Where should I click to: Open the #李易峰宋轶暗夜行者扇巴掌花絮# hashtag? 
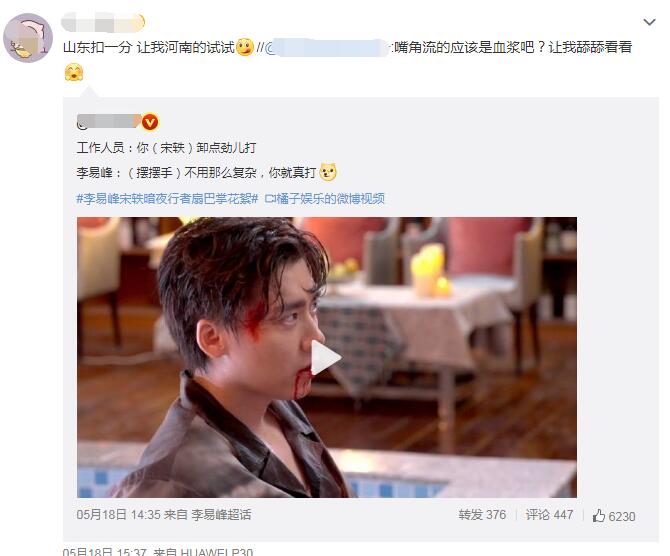168,199
